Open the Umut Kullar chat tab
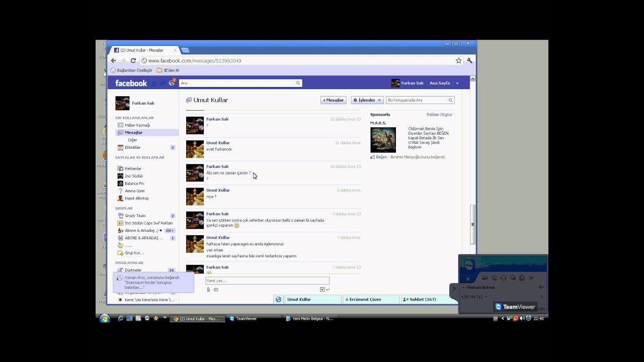Image resolution: width=644 pixels, height=362 pixels. 313,299
